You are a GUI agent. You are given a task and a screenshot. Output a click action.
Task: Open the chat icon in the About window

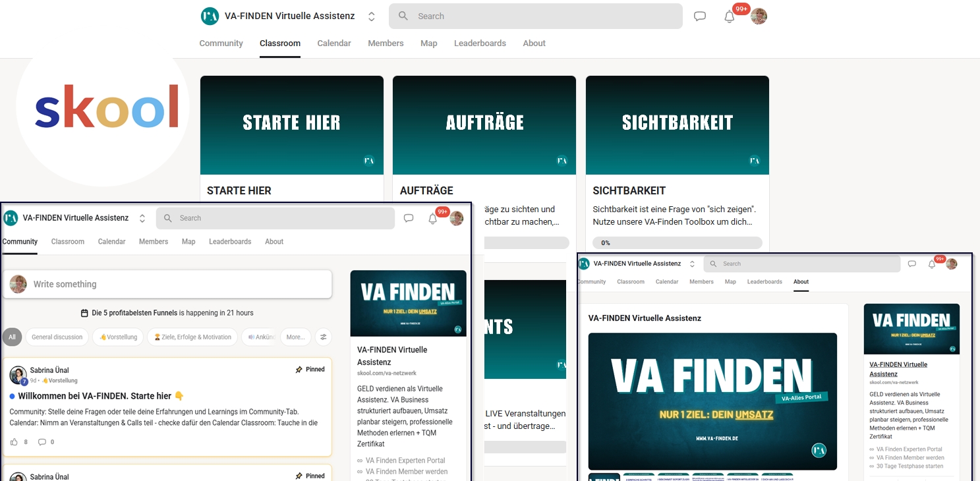point(912,264)
